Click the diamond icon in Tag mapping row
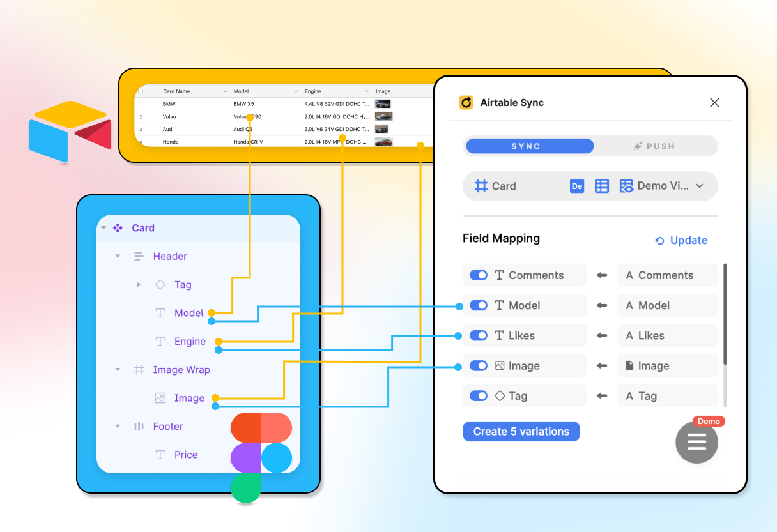Image resolution: width=777 pixels, height=532 pixels. point(500,396)
